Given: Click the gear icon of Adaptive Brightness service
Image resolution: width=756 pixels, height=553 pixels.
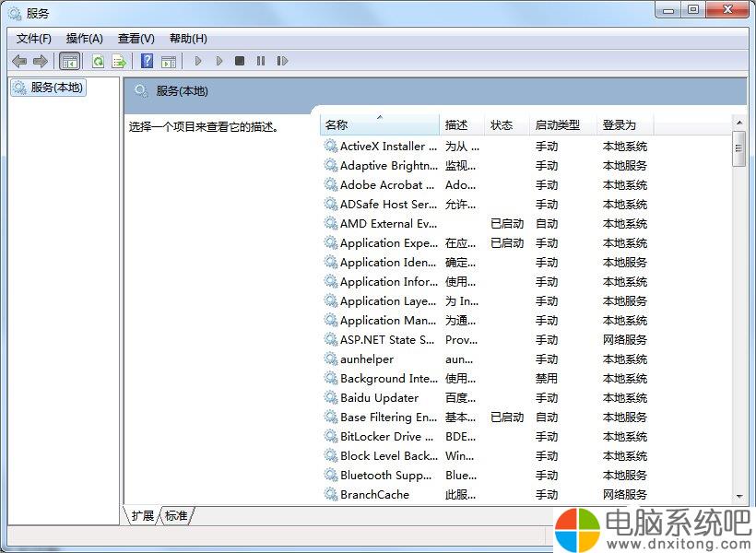Looking at the screenshot, I should 331,165.
